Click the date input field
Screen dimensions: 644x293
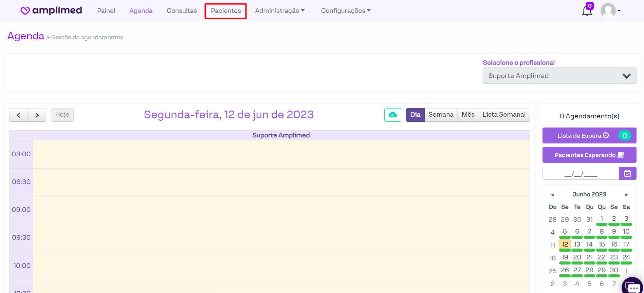pos(581,174)
